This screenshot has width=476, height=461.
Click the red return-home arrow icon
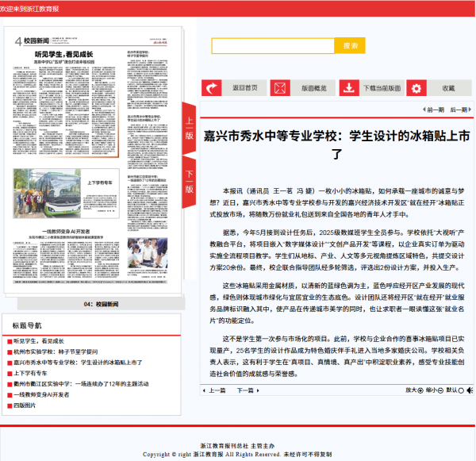pyautogui.click(x=211, y=88)
